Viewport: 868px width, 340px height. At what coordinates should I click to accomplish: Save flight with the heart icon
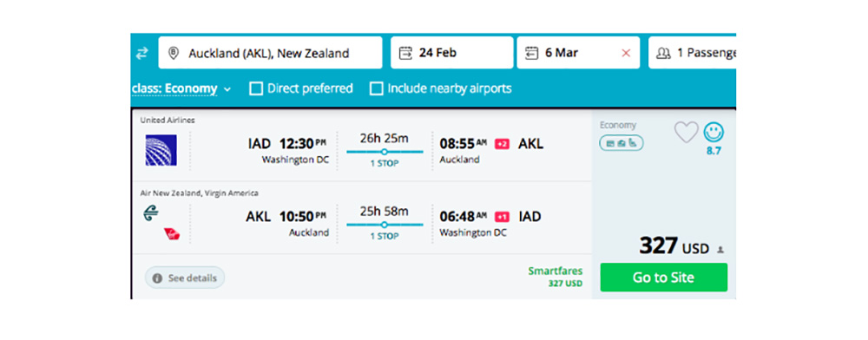687,132
